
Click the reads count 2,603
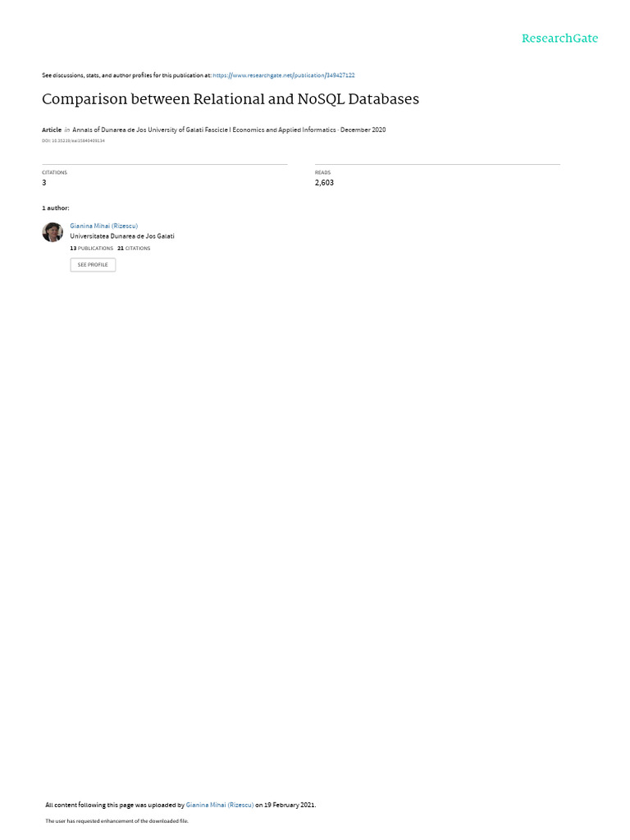pos(324,183)
